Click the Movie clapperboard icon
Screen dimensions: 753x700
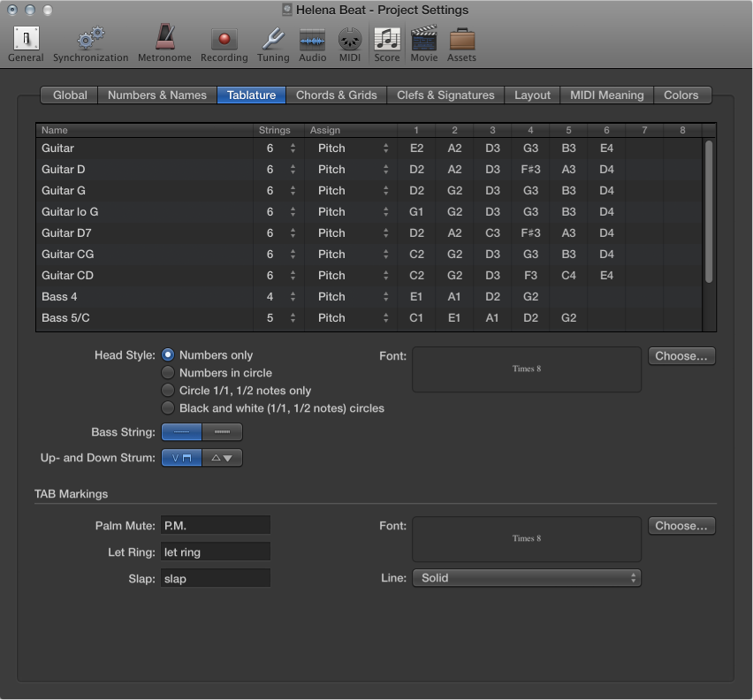click(x=423, y=40)
